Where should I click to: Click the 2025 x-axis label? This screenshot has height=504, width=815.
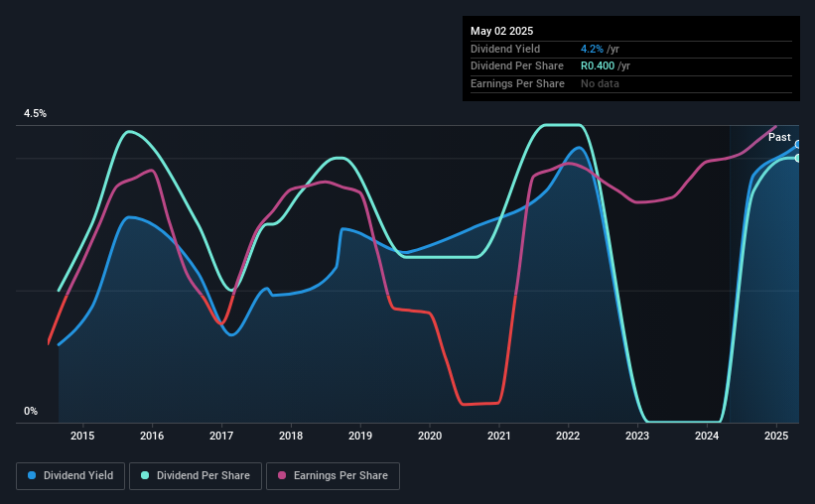(x=776, y=436)
